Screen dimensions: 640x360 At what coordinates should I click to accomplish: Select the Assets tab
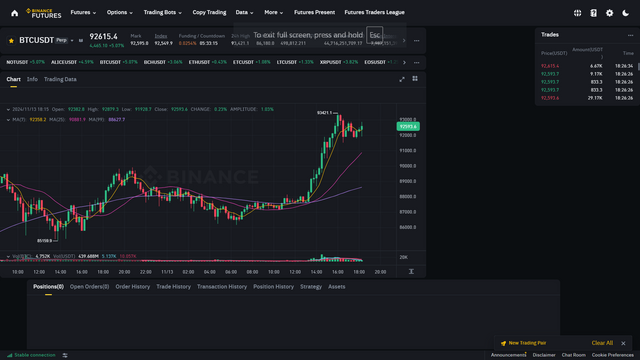tap(336, 287)
